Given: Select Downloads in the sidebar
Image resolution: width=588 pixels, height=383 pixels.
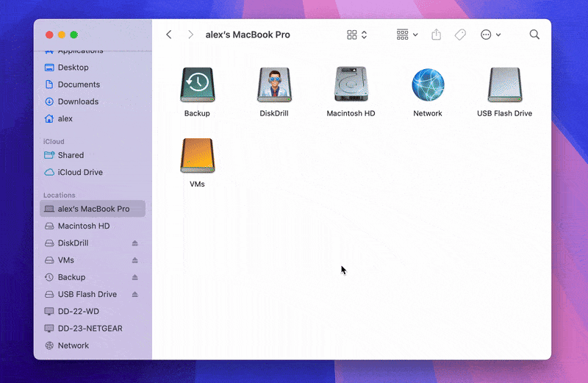Looking at the screenshot, I should pos(93,101).
